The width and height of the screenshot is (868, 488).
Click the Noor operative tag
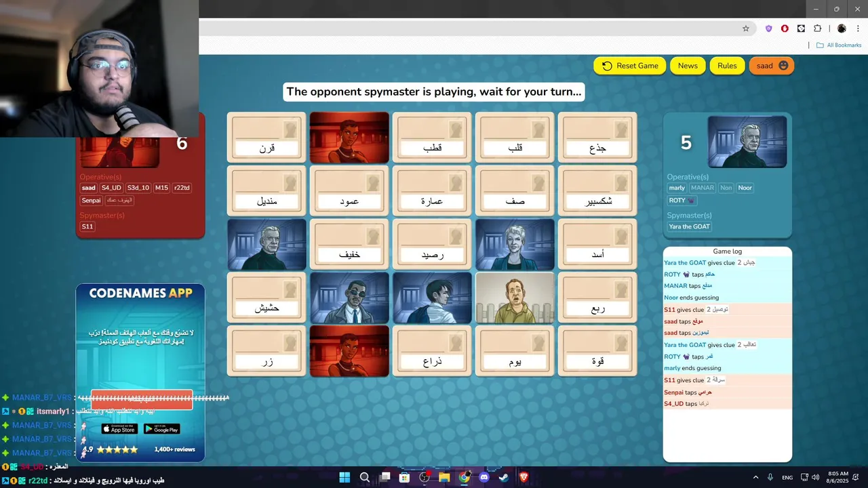(745, 188)
